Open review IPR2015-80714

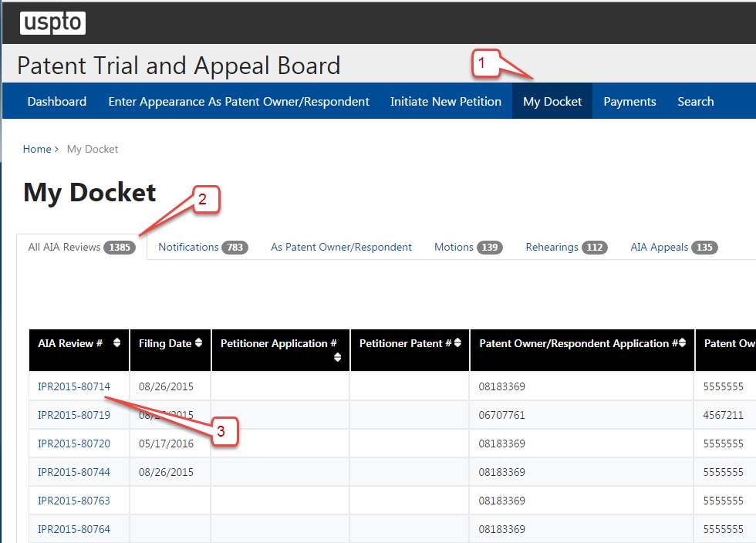pyautogui.click(x=74, y=386)
